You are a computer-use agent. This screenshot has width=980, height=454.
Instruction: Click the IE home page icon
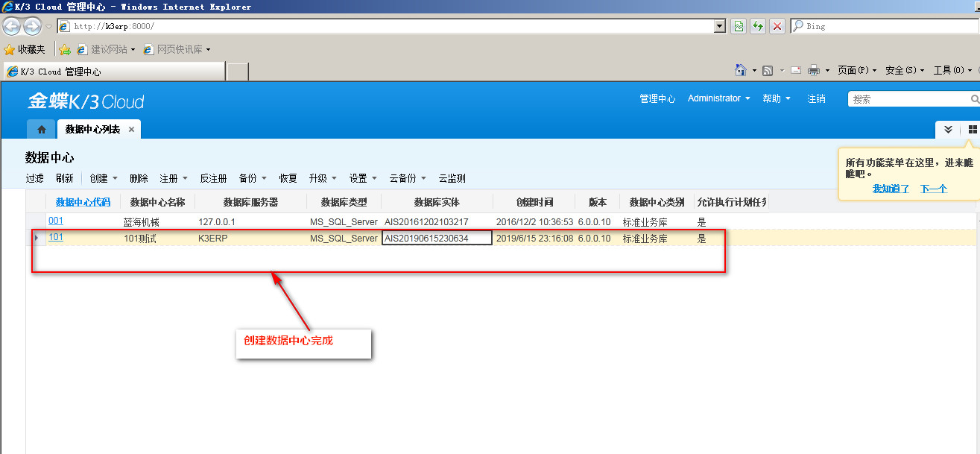click(x=741, y=70)
